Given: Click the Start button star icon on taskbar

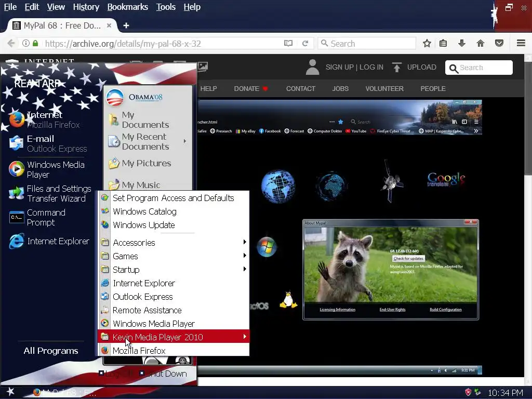Looking at the screenshot, I should (10, 392).
